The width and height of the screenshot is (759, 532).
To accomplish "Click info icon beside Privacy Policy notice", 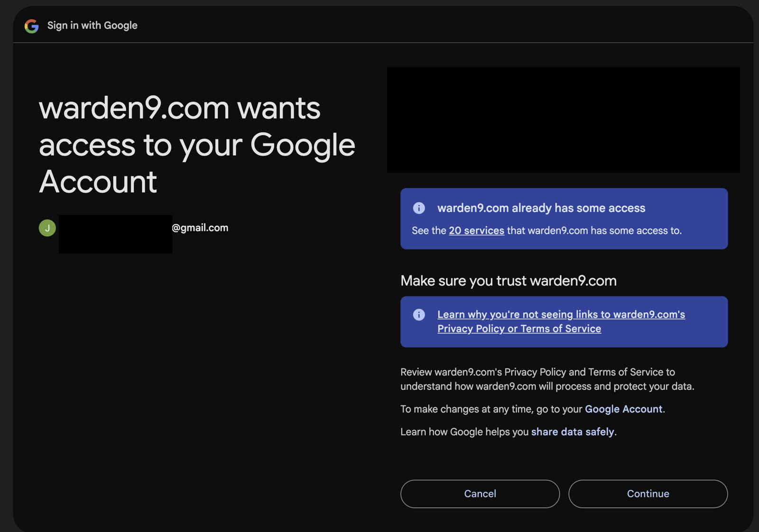I will [x=419, y=314].
